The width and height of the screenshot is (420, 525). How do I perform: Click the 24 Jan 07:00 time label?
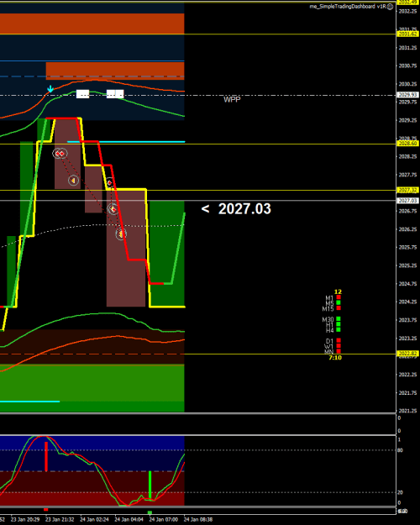[164, 520]
